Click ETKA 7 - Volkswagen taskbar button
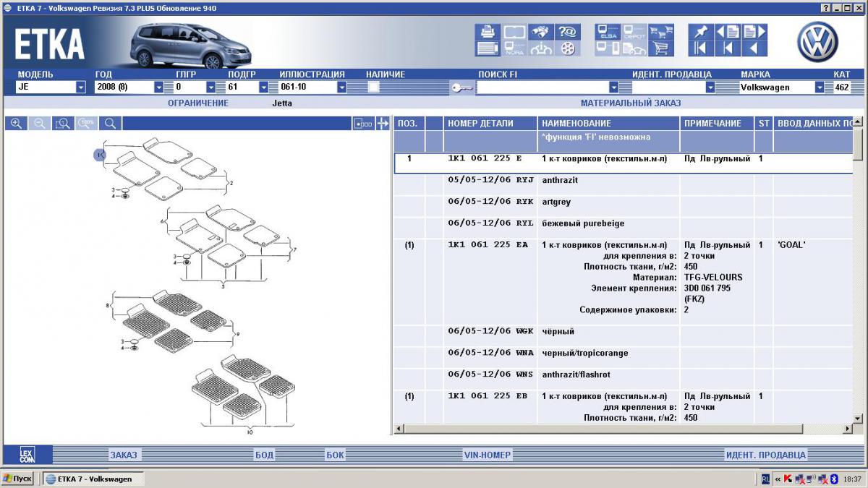Screen dimensions: 868x488 [93, 479]
